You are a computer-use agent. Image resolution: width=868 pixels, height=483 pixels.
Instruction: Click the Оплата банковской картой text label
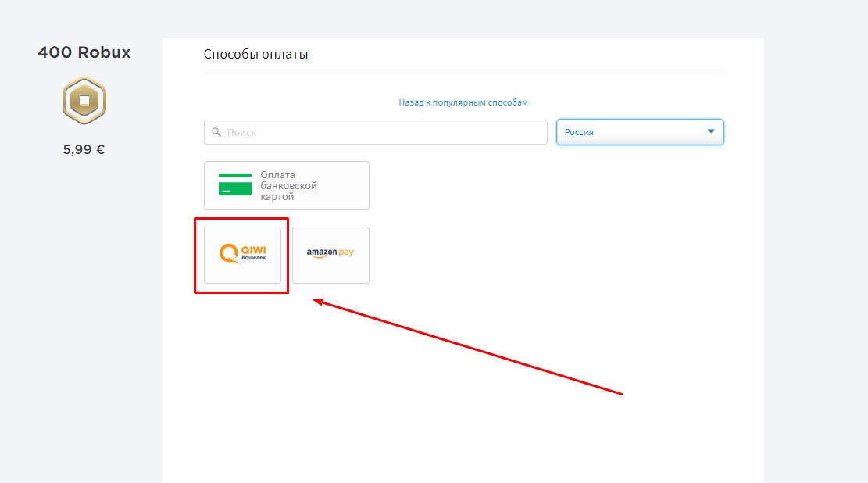coord(288,185)
